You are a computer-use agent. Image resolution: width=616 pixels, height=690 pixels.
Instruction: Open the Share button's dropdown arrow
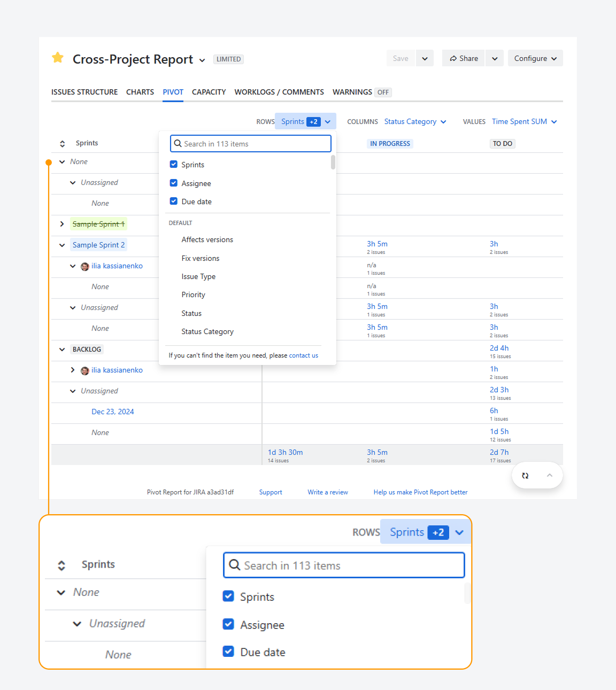(495, 58)
